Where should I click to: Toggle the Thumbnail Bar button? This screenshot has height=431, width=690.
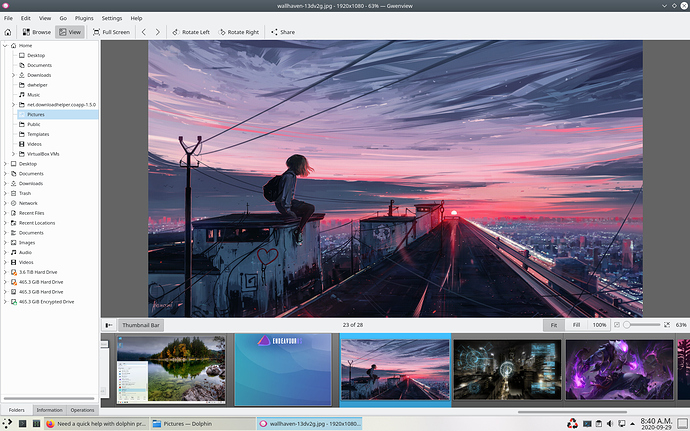(141, 325)
